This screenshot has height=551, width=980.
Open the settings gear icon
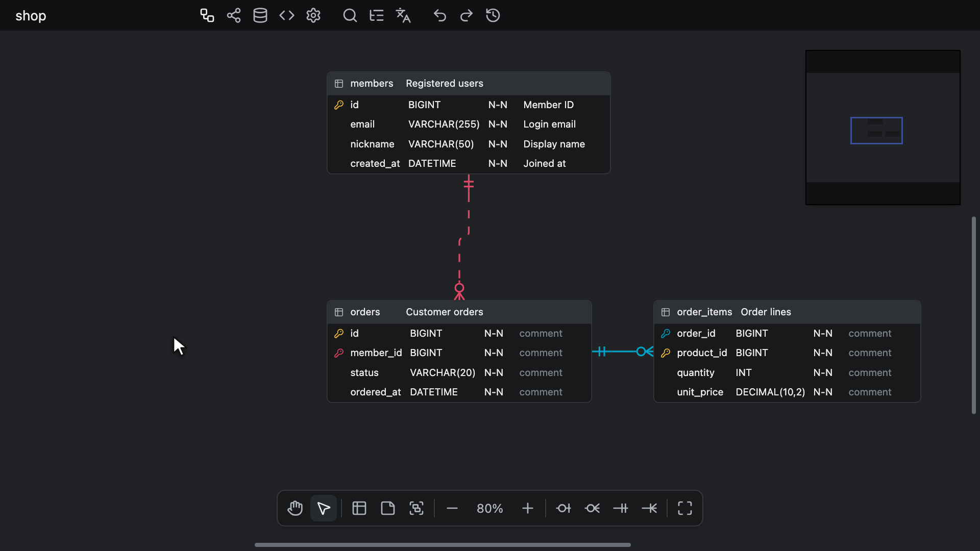[313, 15]
